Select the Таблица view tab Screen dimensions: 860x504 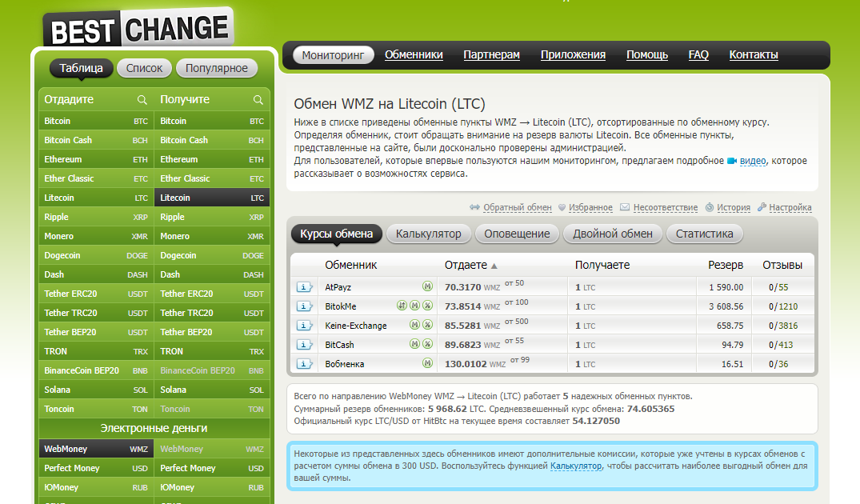[81, 68]
